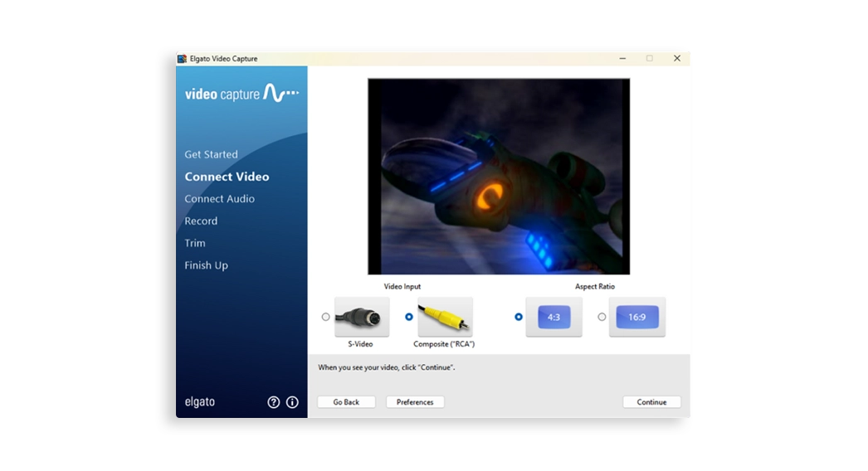The height and width of the screenshot is (471, 868).
Task: Click the yellow Composite RCA cable image
Action: point(445,317)
